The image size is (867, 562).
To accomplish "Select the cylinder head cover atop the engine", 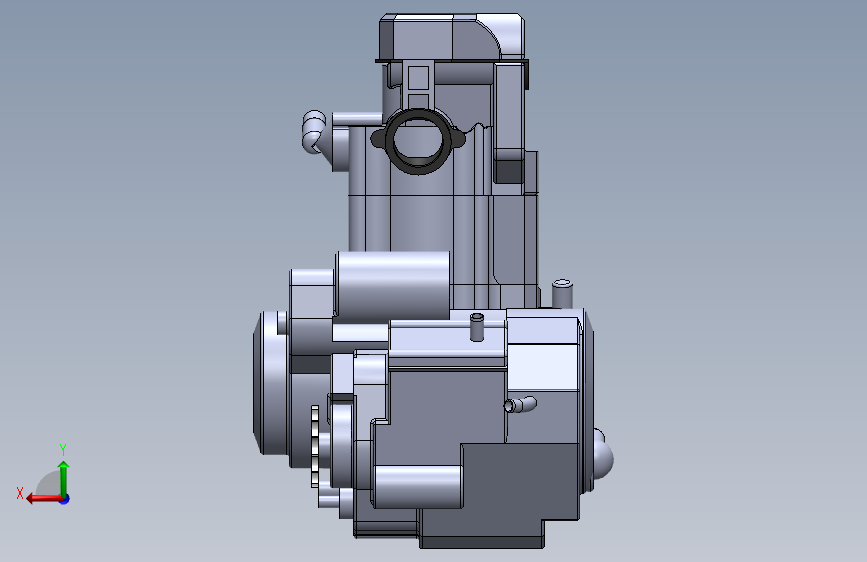I will click(x=452, y=38).
